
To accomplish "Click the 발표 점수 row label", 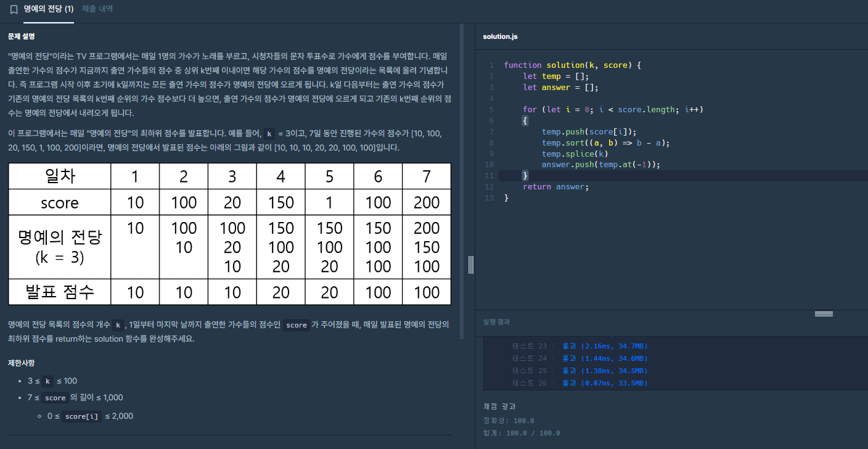I will pyautogui.click(x=60, y=292).
